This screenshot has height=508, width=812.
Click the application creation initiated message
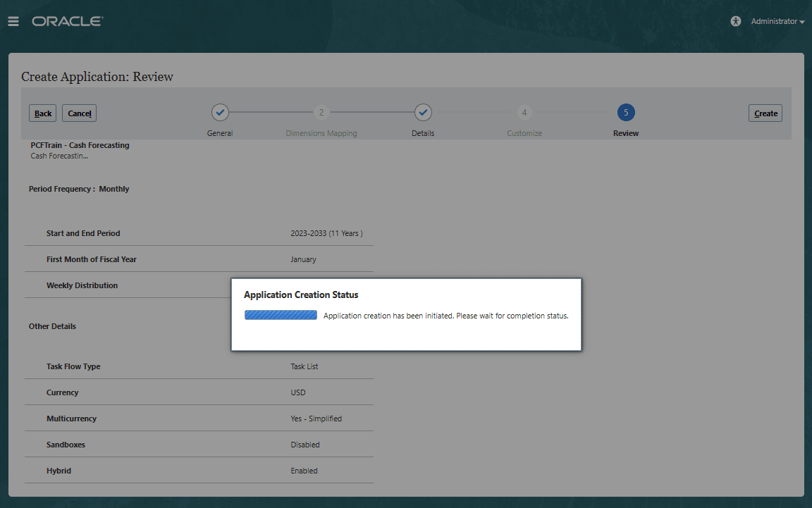click(x=446, y=316)
